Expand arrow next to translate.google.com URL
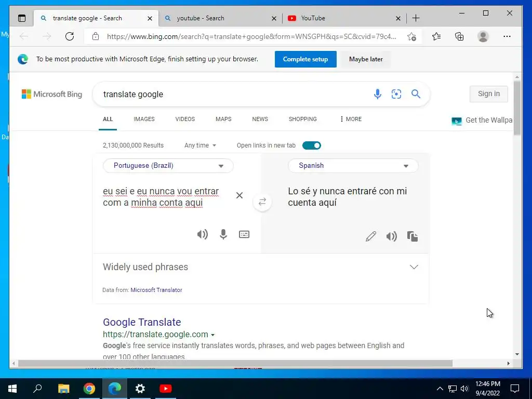The height and width of the screenshot is (399, 532). [212, 335]
